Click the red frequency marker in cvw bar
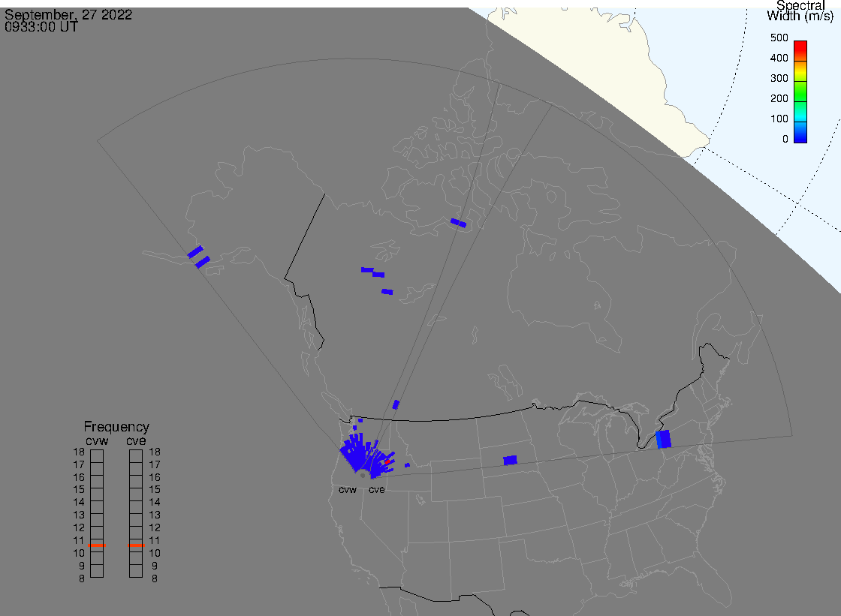Viewport: 841px width, 616px height. [x=97, y=545]
